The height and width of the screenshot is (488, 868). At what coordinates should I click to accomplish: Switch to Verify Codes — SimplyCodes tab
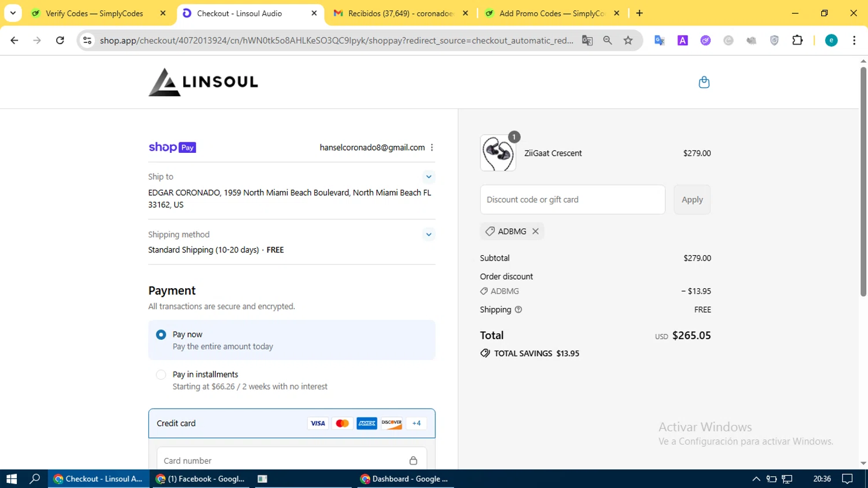(98, 13)
